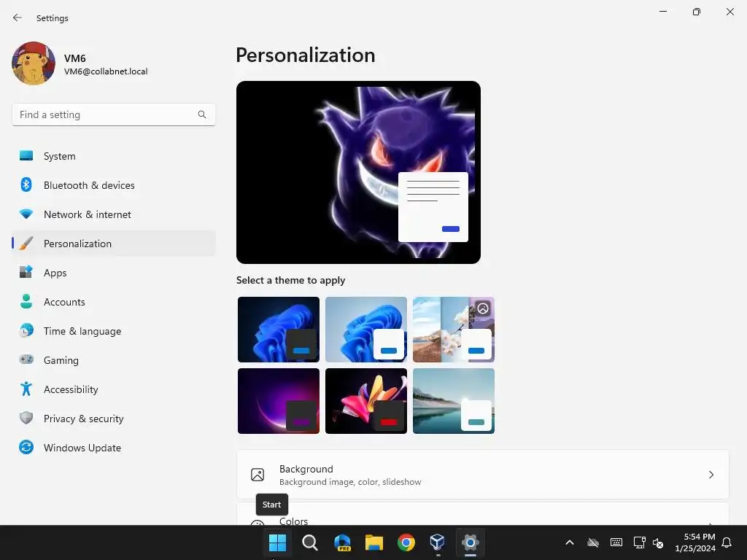This screenshot has height=560, width=747.
Task: Click the VM6 profile avatar picture
Action: point(34,63)
